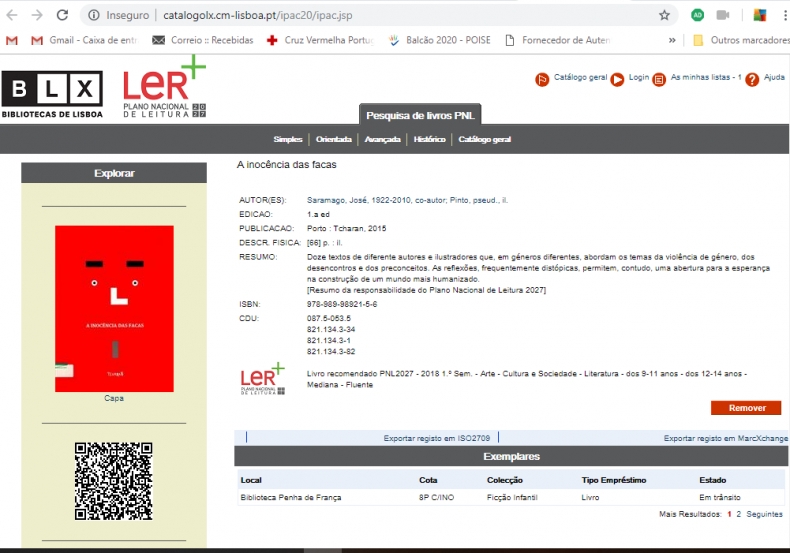Open Histórico menu item
Screen dimensions: 790x553
click(429, 139)
